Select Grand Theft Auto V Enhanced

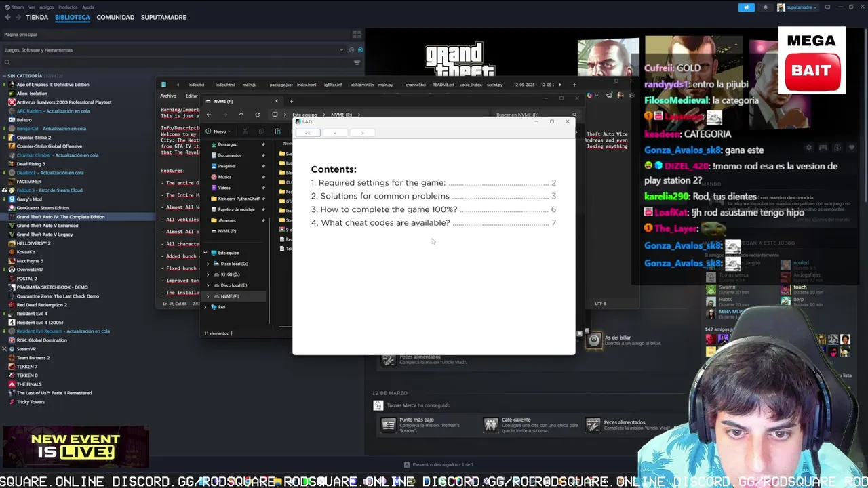pos(47,226)
